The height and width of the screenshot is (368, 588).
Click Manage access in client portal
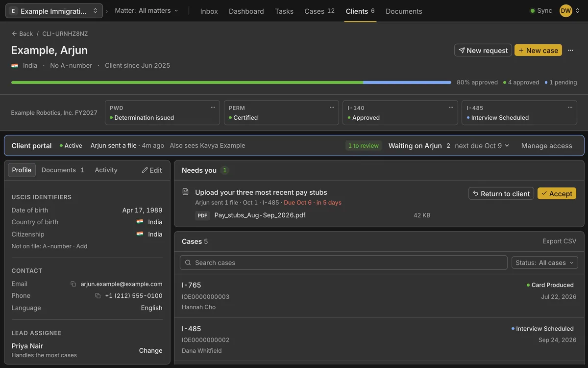click(547, 146)
